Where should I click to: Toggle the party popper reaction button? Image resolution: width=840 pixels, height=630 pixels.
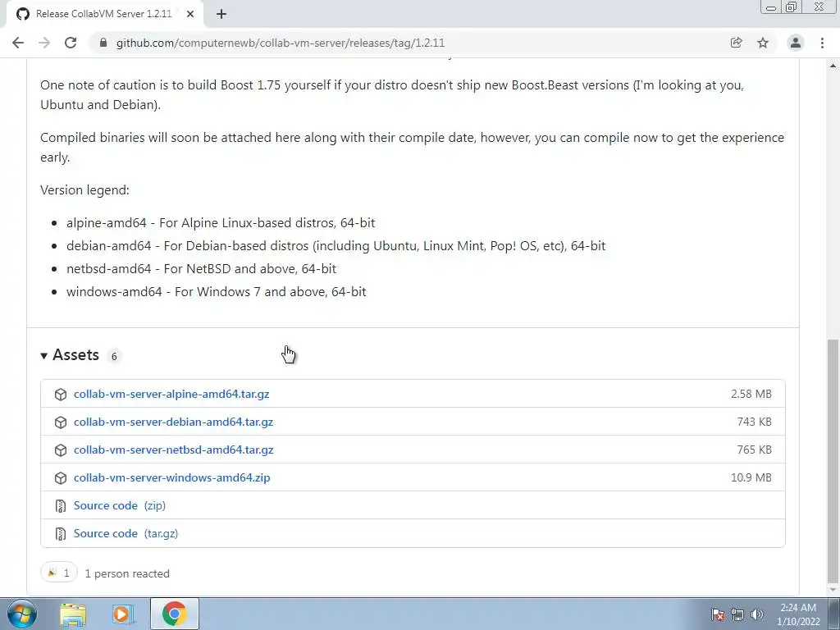click(x=59, y=573)
